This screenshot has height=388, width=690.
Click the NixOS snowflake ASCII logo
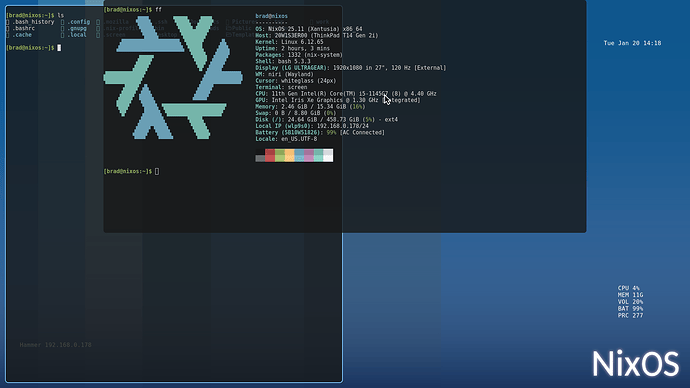[x=173, y=77]
